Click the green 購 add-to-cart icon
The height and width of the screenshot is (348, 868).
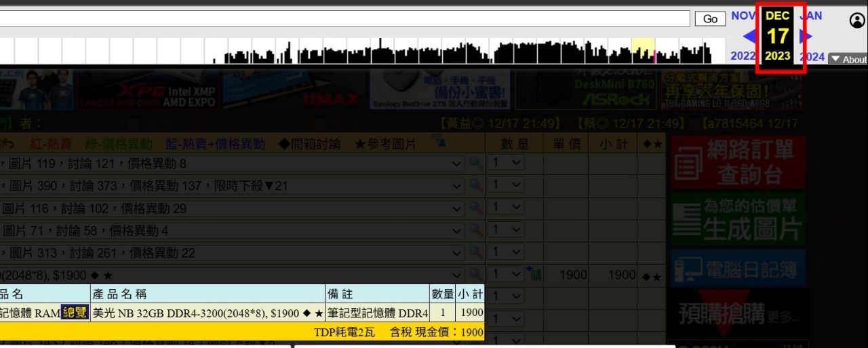(534, 274)
